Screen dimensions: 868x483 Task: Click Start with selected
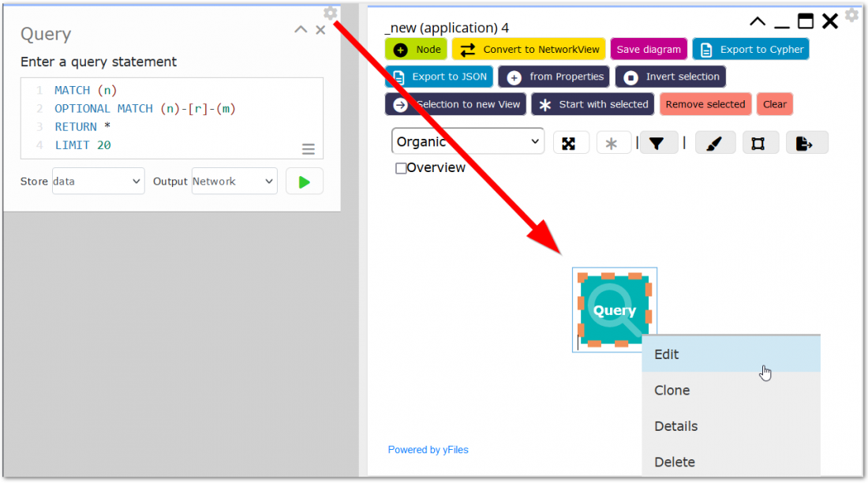(593, 104)
